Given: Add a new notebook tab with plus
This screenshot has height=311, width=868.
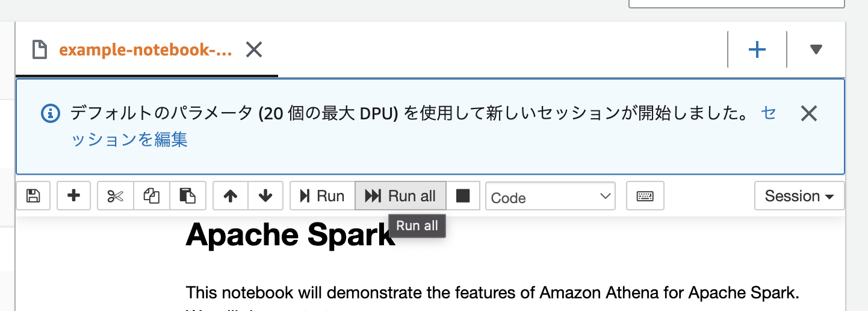Looking at the screenshot, I should [x=757, y=50].
